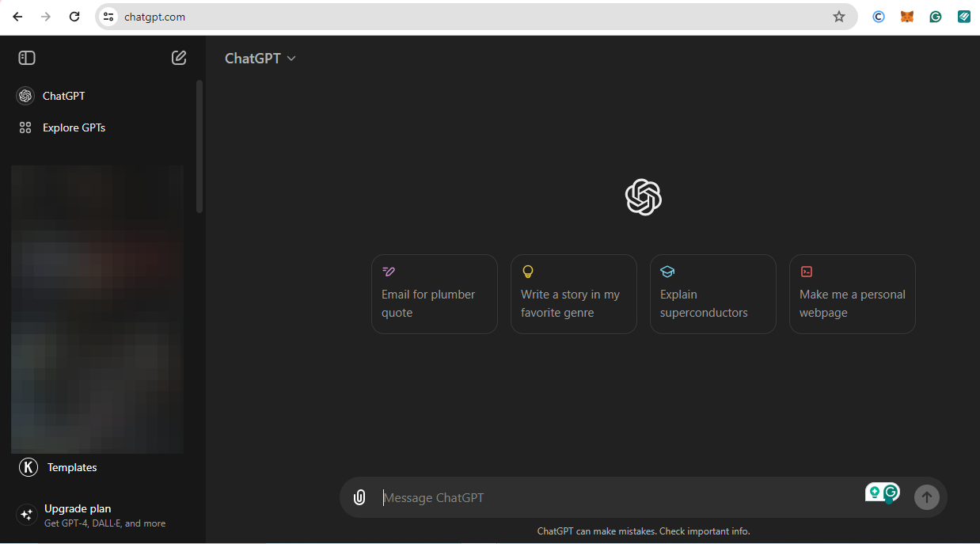Bookmark this page with the star icon
Screen dimensions: 980x544
[839, 17]
